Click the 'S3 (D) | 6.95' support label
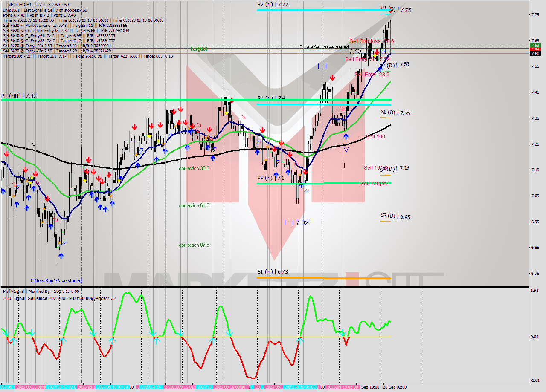 point(396,216)
